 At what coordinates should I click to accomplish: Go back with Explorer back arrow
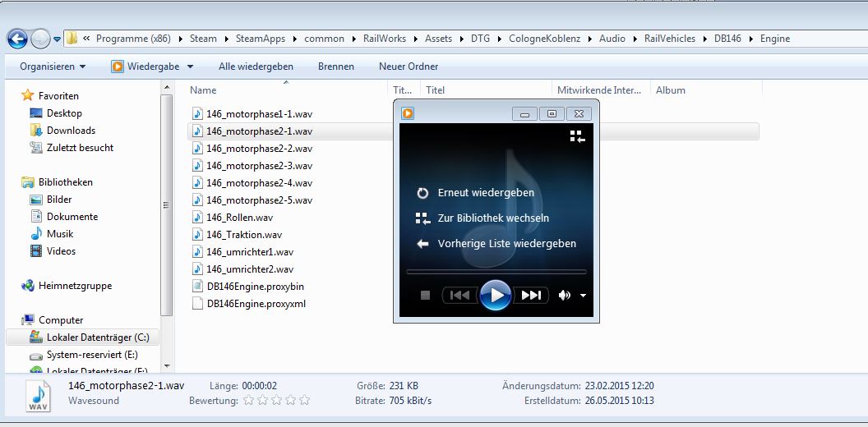tap(17, 39)
